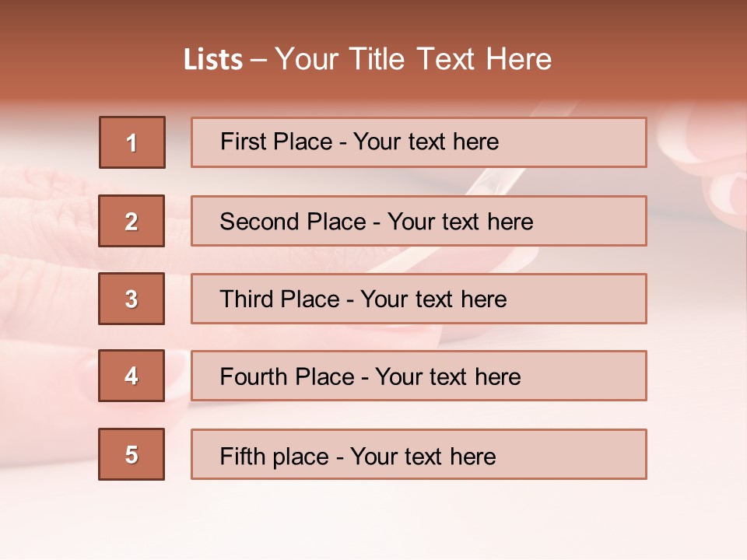This screenshot has width=747, height=560.
Task: Click the number 2 square
Action: point(132,221)
